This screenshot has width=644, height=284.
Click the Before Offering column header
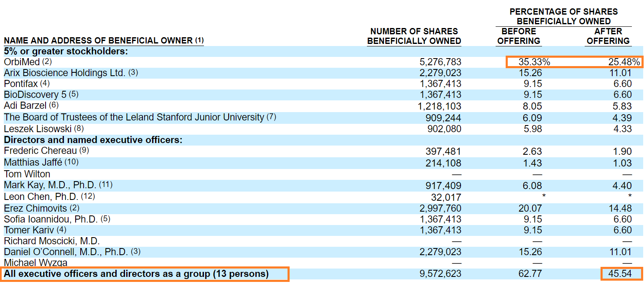tap(518, 36)
